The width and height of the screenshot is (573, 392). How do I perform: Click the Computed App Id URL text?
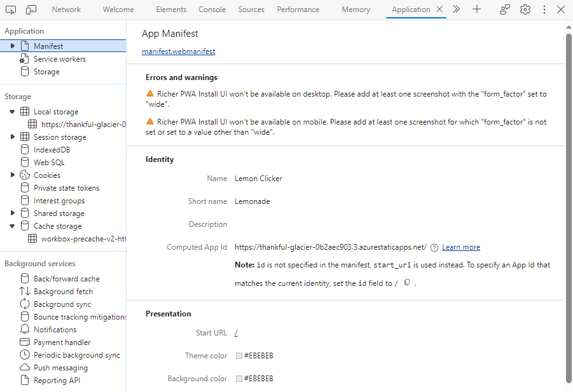330,247
